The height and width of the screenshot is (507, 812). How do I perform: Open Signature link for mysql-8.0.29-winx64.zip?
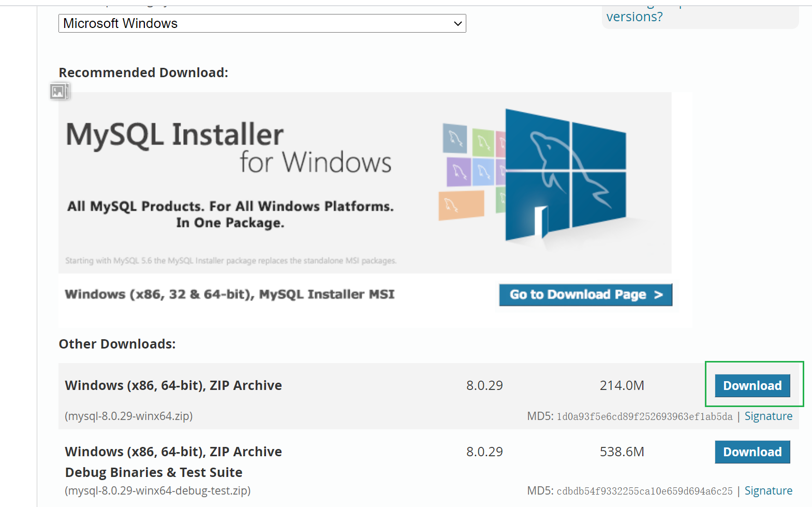(x=768, y=416)
